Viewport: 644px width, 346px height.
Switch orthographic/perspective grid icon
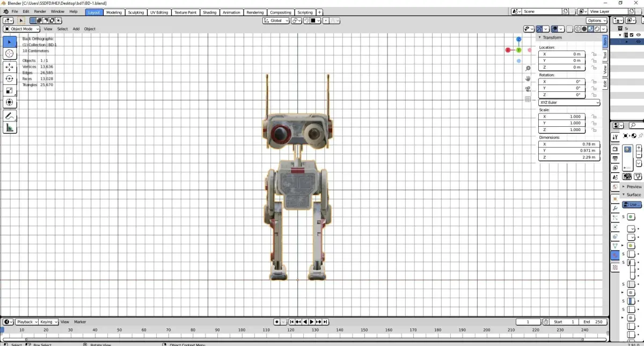coord(528,99)
